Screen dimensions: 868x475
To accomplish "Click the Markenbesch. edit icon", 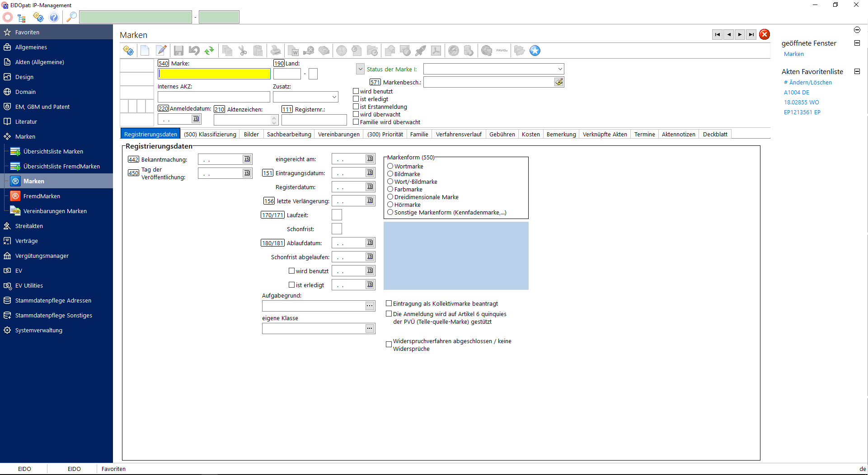I will click(559, 82).
